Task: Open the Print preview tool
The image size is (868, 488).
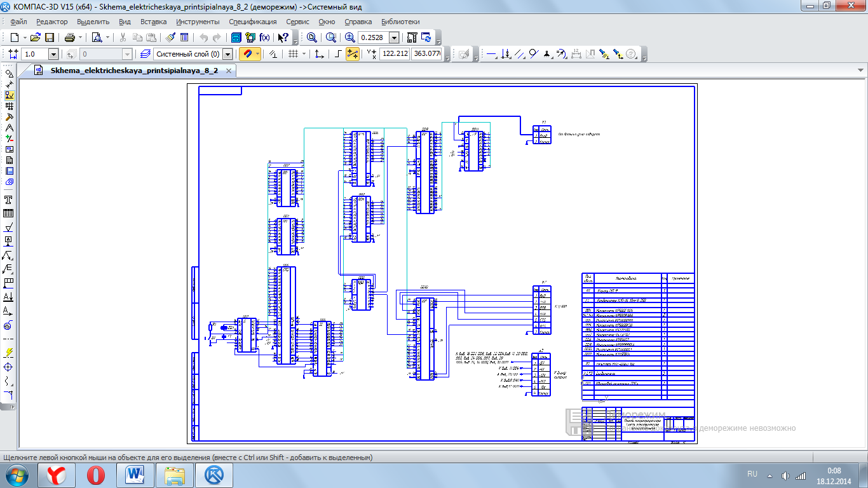Action: [x=97, y=37]
